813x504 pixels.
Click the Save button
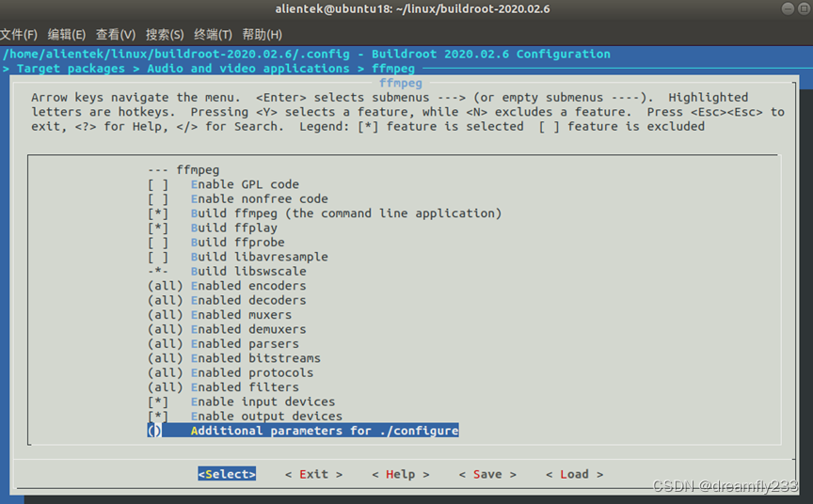point(487,475)
